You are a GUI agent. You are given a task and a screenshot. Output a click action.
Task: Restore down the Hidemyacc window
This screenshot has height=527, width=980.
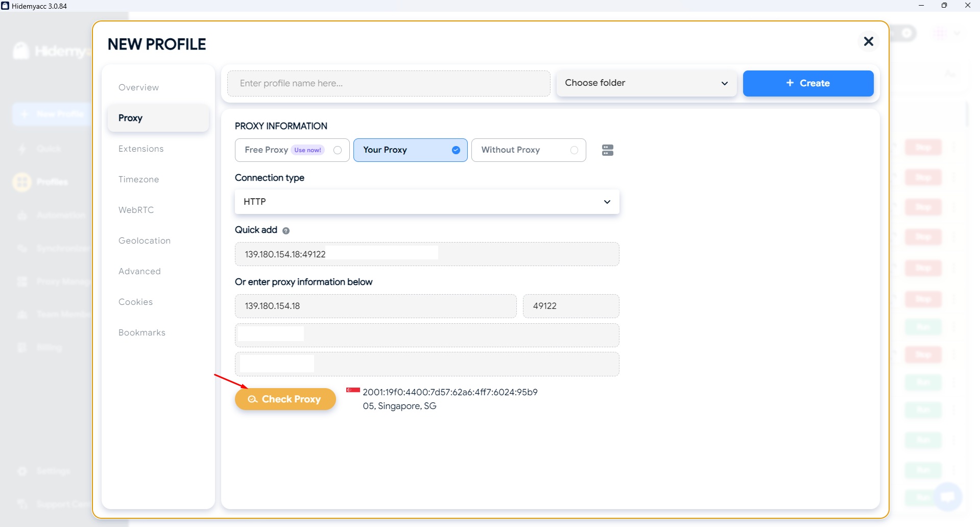point(944,6)
